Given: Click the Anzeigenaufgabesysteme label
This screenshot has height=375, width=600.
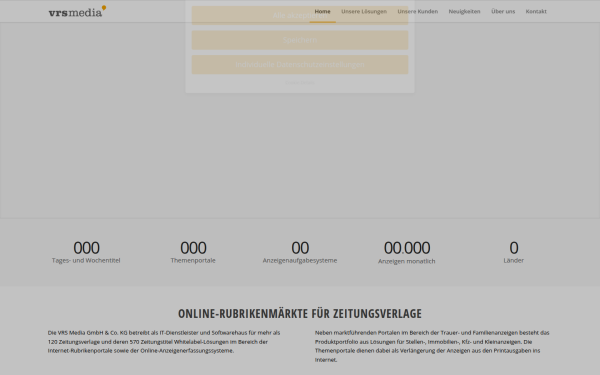Looking at the screenshot, I should pyautogui.click(x=300, y=260).
